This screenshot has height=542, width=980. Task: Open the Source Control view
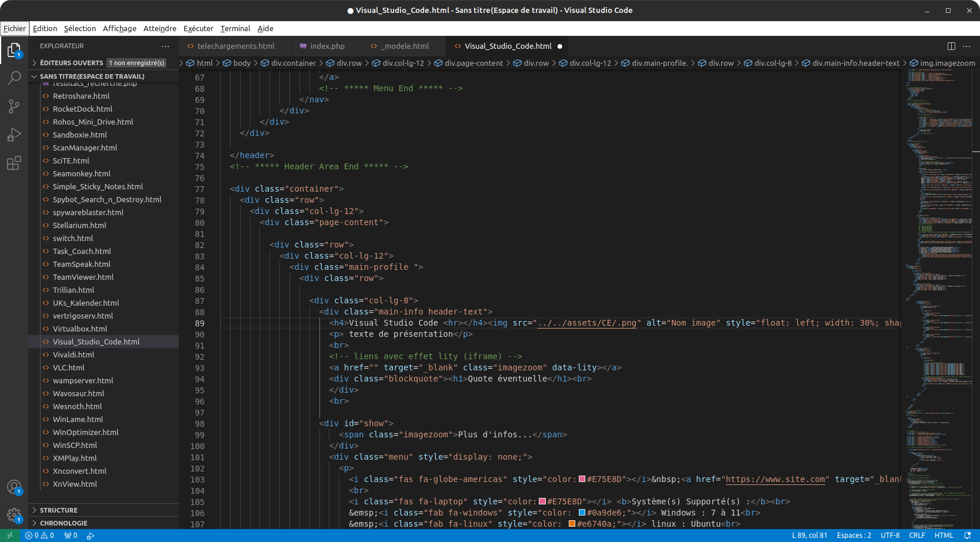[14, 106]
